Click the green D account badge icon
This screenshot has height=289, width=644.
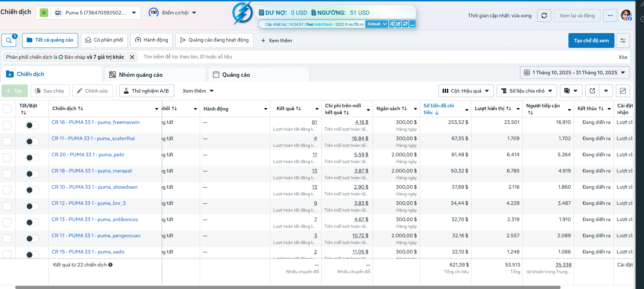(44, 13)
